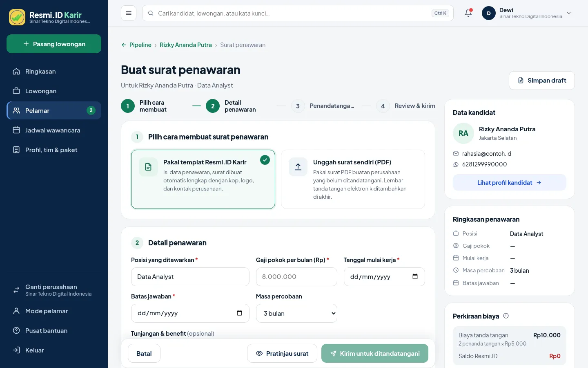The height and width of the screenshot is (368, 588).
Task: Focus the Posisi yang ditawarkan field
Action: 190,277
